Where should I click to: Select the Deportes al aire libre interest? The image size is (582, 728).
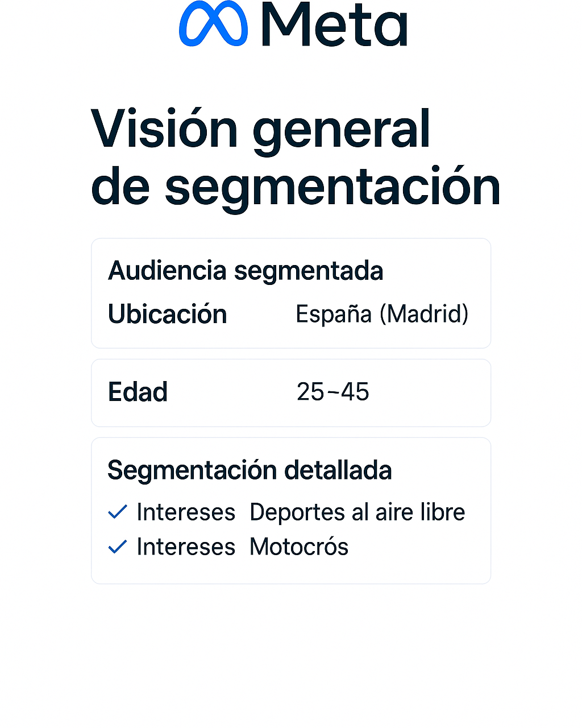click(357, 512)
